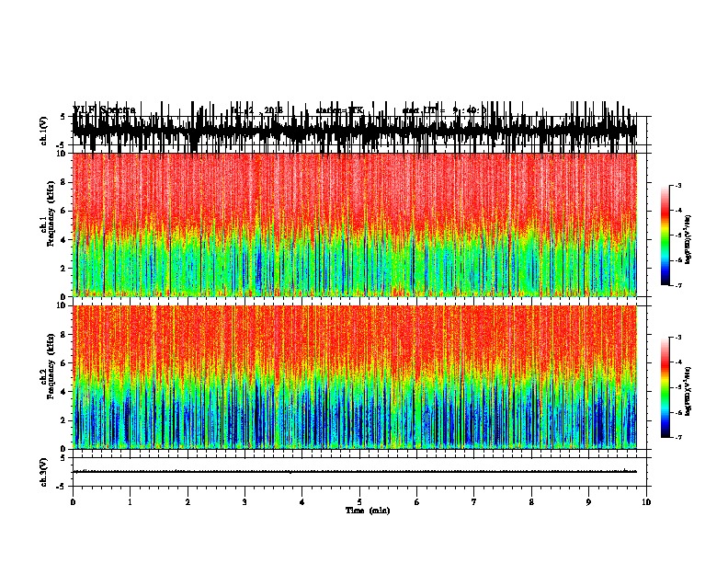
Task: Click the ch.1 spectrogram color bar
Action: (x=665, y=236)
